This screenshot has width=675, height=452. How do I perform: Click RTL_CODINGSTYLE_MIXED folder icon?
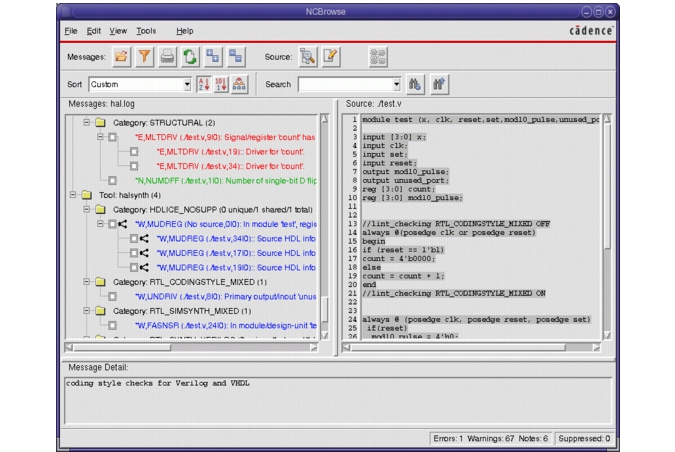click(x=100, y=282)
